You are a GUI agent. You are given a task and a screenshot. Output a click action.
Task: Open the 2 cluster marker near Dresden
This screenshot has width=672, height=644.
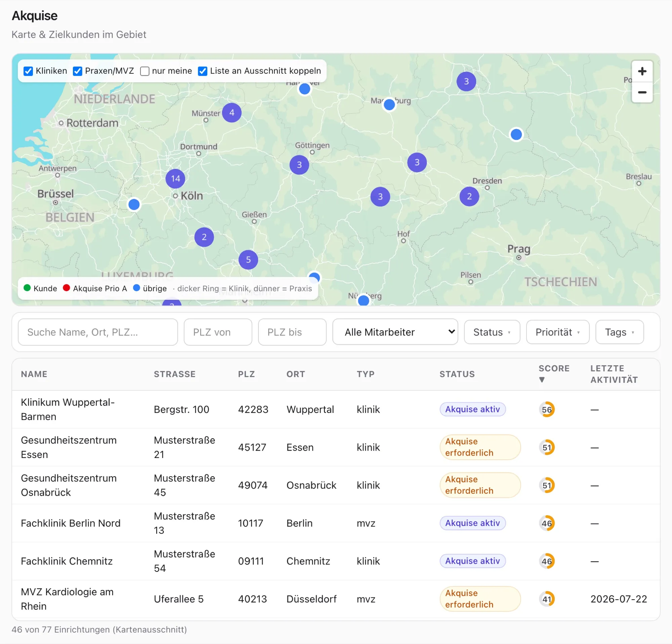click(469, 196)
